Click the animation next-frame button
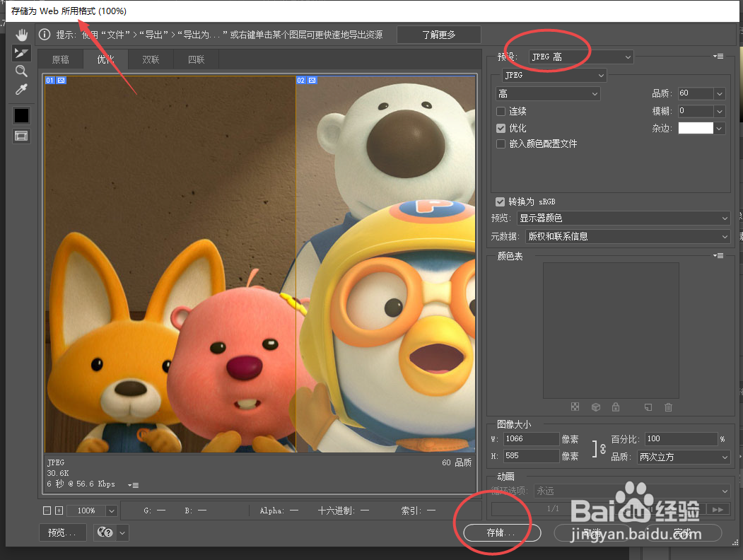743x560 pixels. click(718, 509)
